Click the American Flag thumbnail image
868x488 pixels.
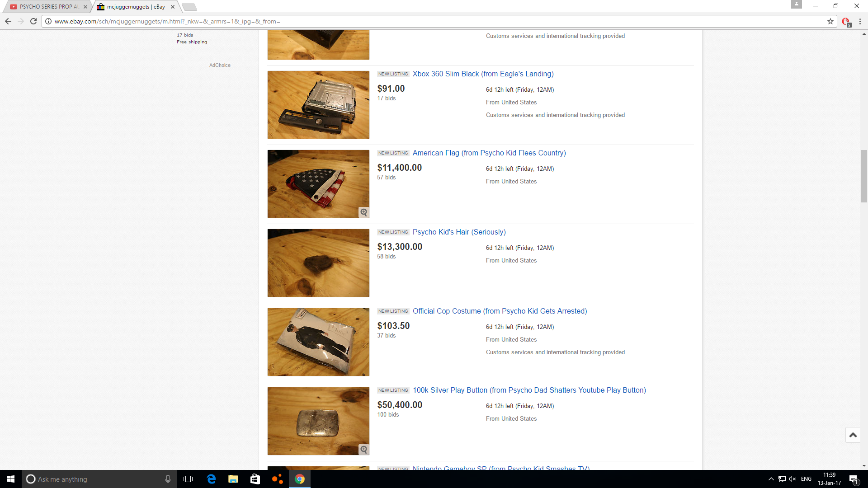(318, 184)
